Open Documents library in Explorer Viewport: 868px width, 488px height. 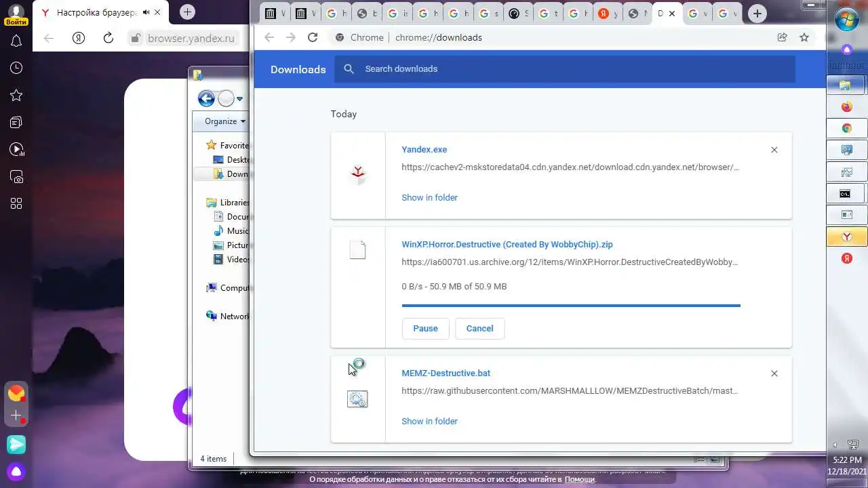pos(231,217)
